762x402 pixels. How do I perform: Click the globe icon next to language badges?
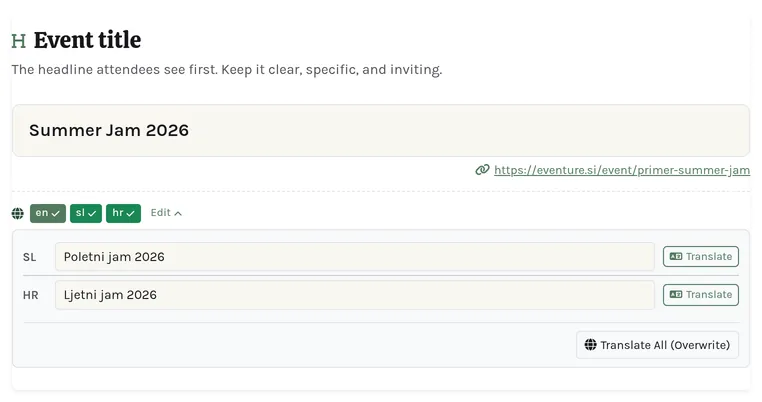(17, 213)
